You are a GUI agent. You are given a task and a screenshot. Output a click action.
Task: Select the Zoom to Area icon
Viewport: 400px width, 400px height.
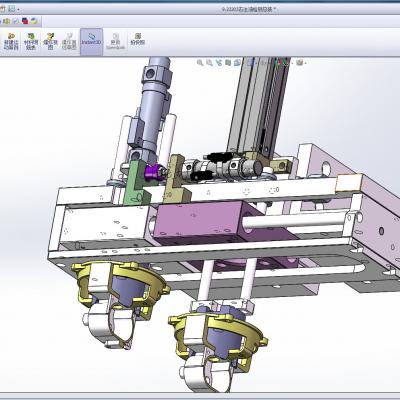coord(209,62)
